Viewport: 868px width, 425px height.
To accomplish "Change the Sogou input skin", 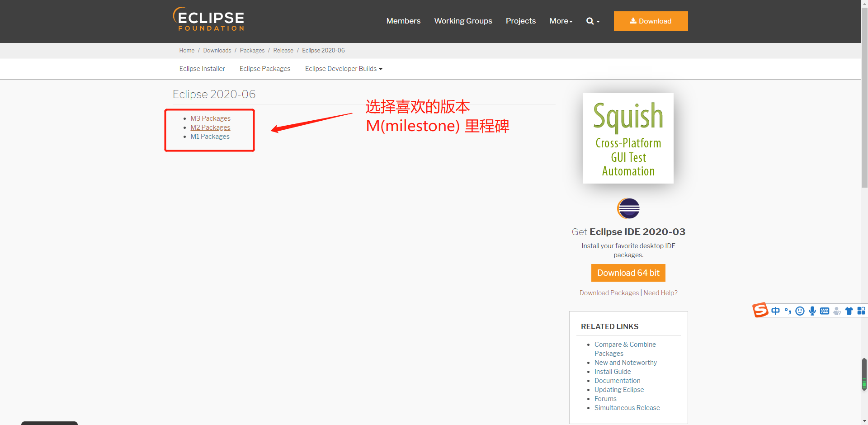I will tap(849, 311).
